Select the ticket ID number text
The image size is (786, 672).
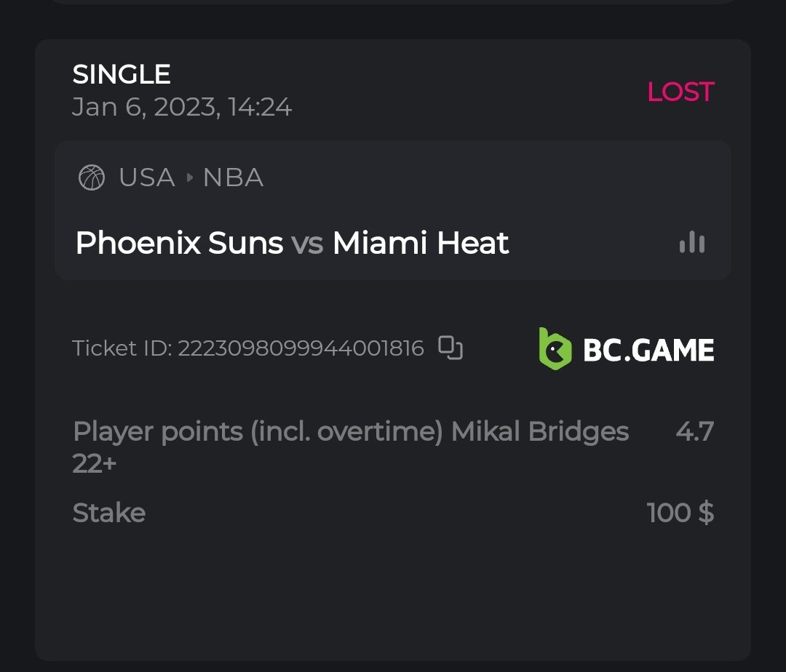coord(301,348)
